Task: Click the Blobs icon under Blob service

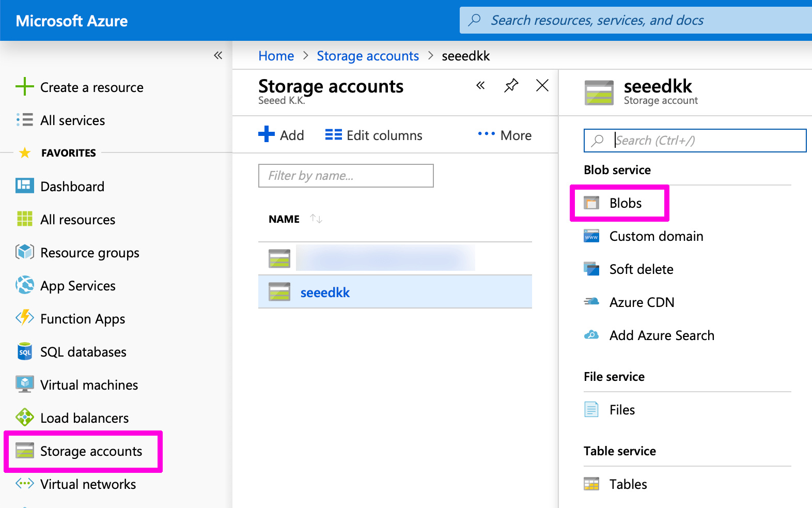Action: pos(591,203)
